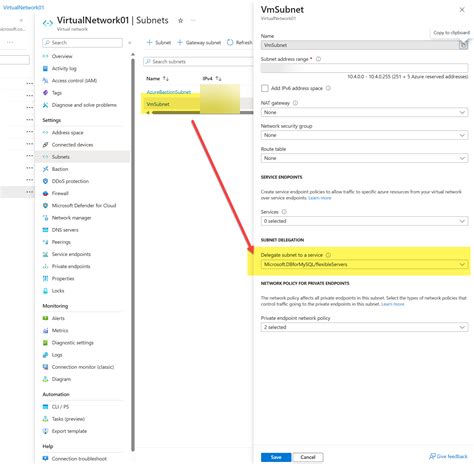The width and height of the screenshot is (474, 464).
Task: Open Address space settings
Action: click(x=67, y=133)
